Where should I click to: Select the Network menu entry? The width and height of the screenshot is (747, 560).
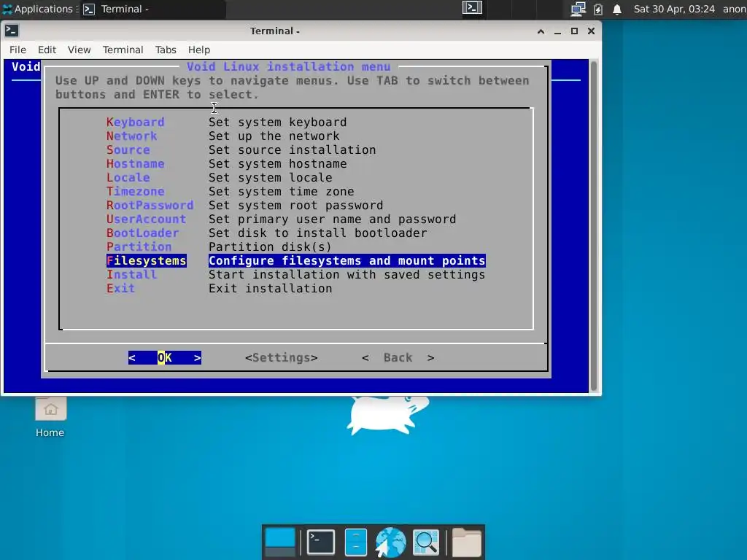click(131, 136)
